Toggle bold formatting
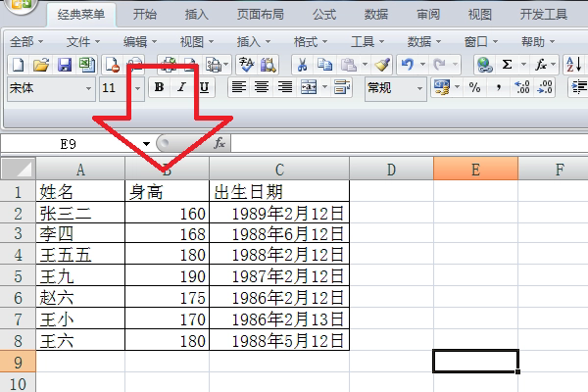Image resolution: width=588 pixels, height=392 pixels. pyautogui.click(x=159, y=88)
